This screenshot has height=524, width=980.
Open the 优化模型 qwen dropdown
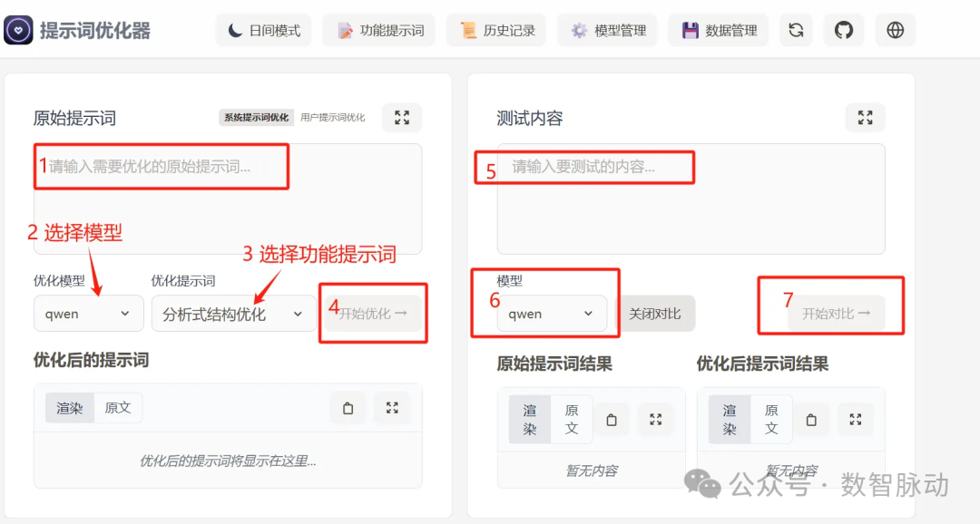[x=88, y=314]
